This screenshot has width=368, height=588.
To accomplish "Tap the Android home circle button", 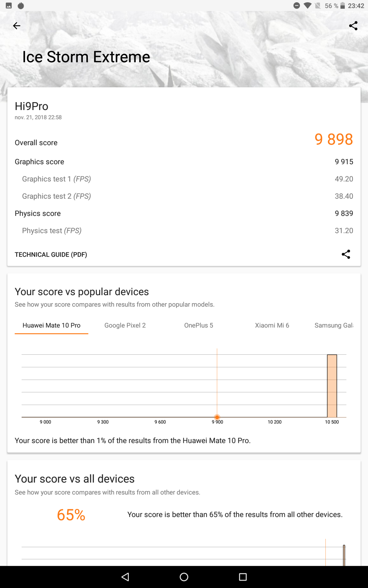I will pyautogui.click(x=184, y=577).
